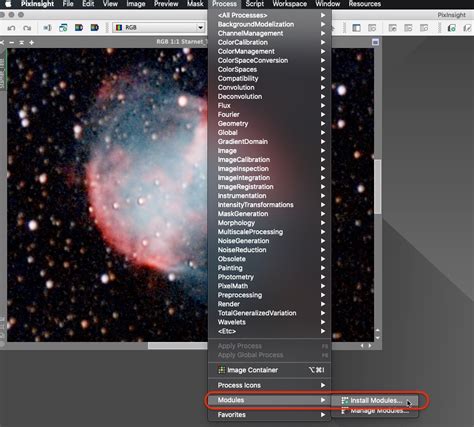Choose Install Modules... from the submenu
474x427 pixels.
(374, 401)
